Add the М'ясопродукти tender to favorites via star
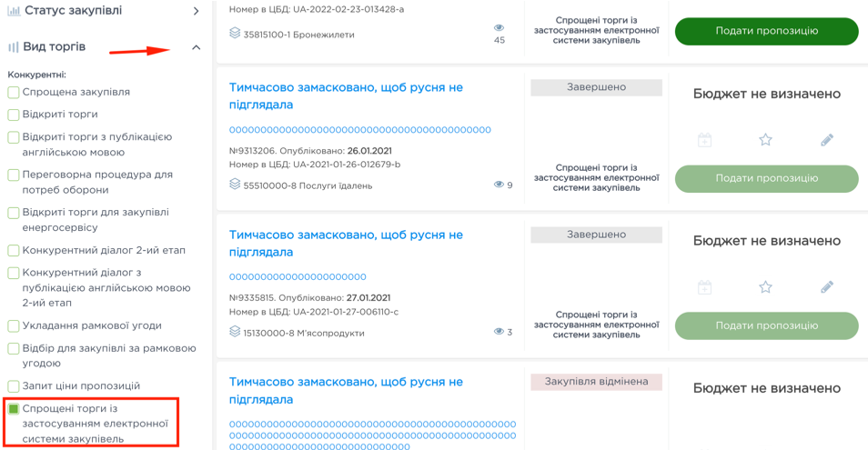This screenshot has height=450, width=868. [765, 287]
